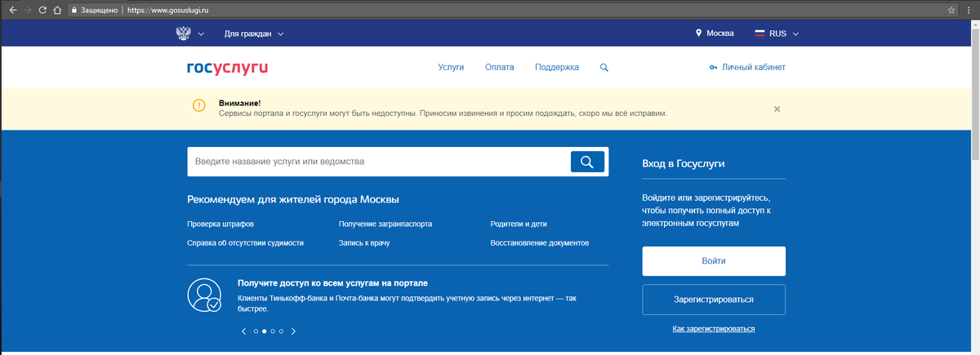Open the browser home page icon
This screenshot has height=355, width=980.
[x=57, y=11]
